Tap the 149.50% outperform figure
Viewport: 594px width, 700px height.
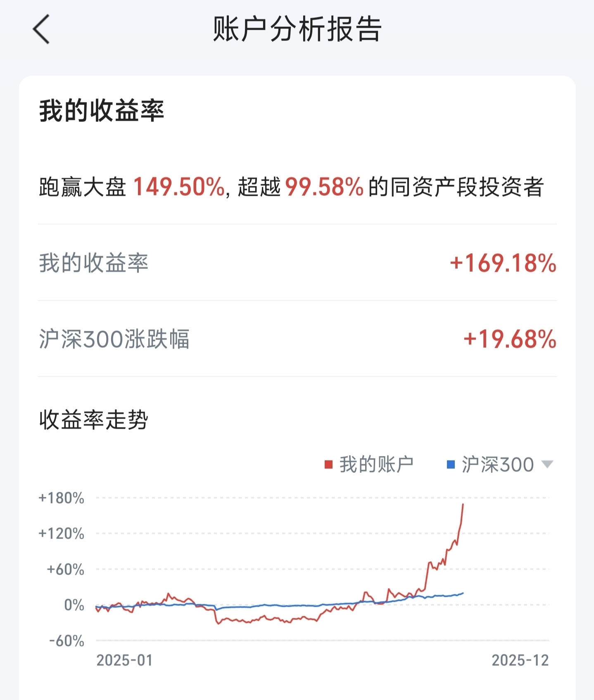click(x=179, y=187)
